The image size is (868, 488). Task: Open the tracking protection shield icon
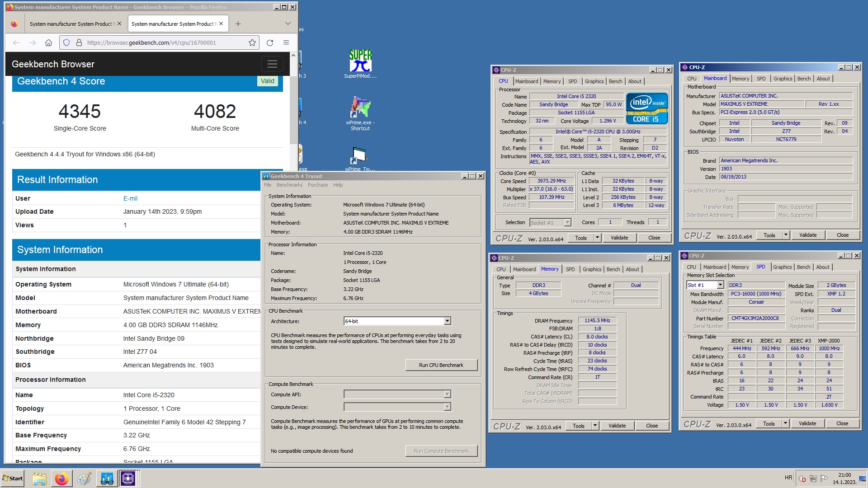66,42
